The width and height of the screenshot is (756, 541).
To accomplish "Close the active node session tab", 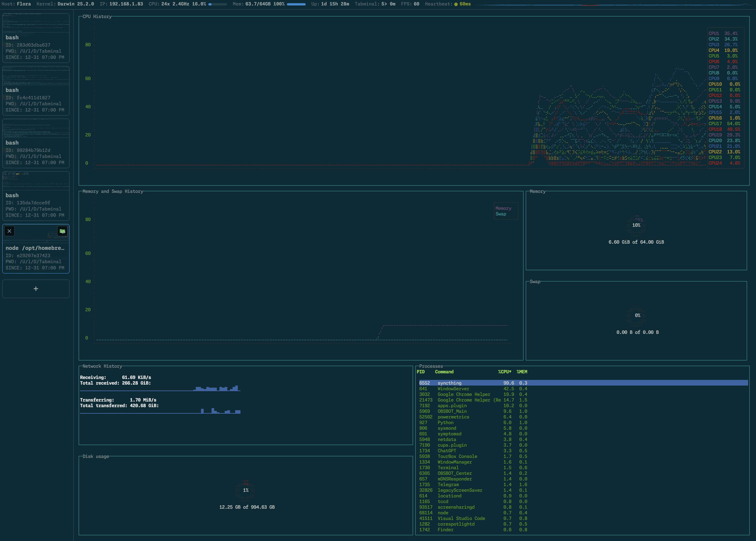I will click(x=9, y=231).
